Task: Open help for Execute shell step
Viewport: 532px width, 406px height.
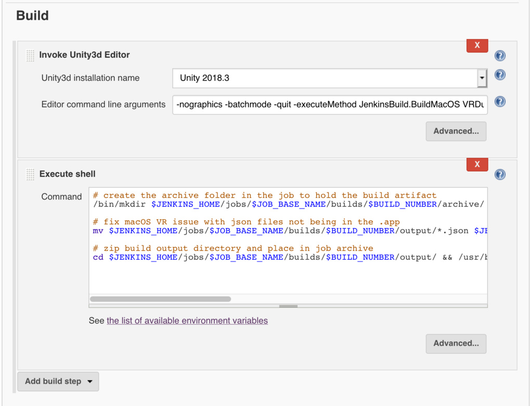Action: 500,175
